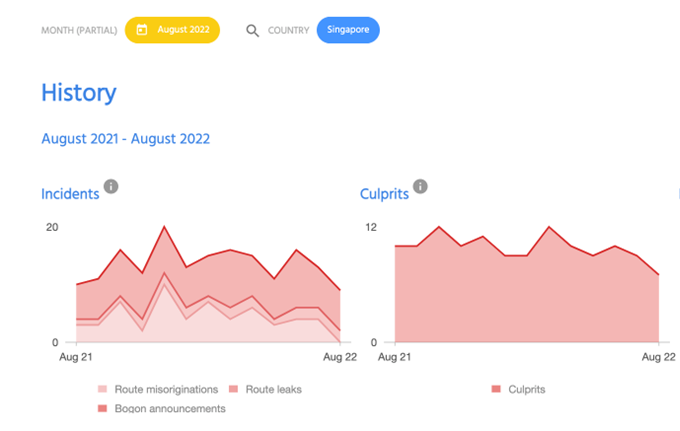Click the Culprits legend label
The image size is (680, 431).
point(526,389)
